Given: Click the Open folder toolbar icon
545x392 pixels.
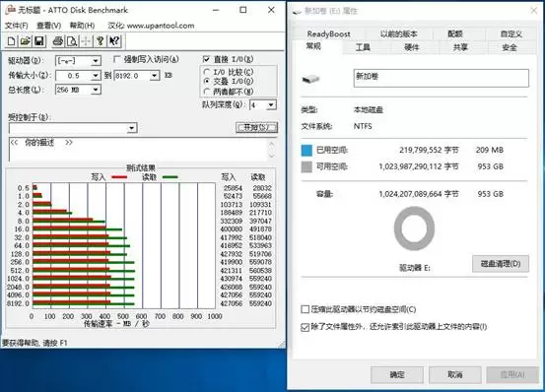Looking at the screenshot, I should coord(25,41).
